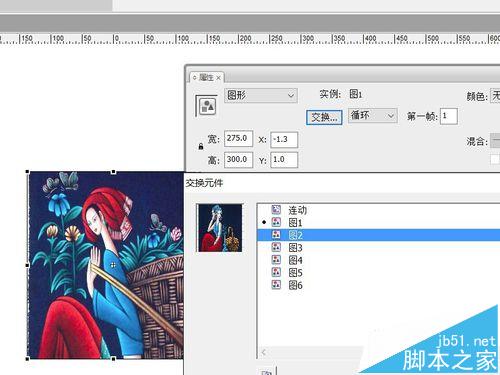Select symbol 连动 in the list
This screenshot has width=500, height=375.
tap(379, 210)
